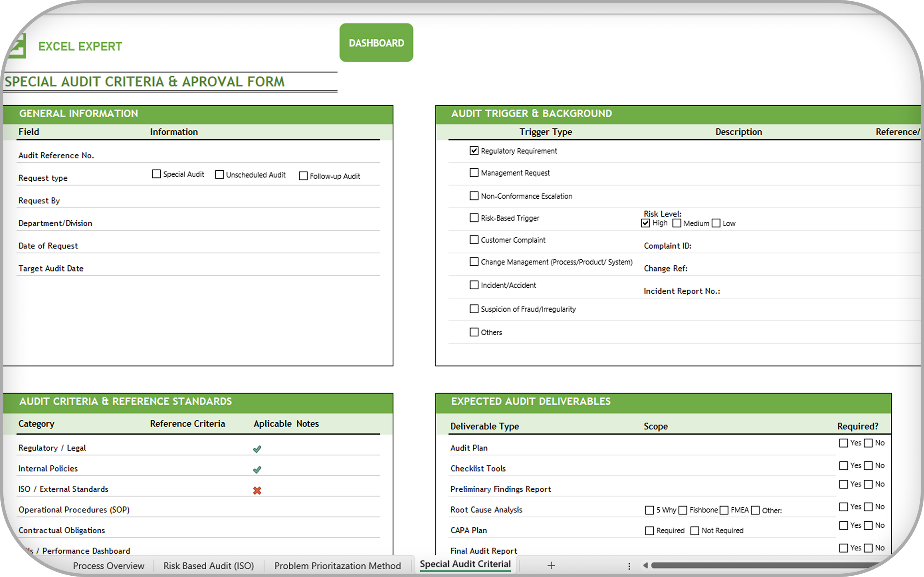Switch to the Process Overview sheet tab
The width and height of the screenshot is (924, 577).
(x=109, y=565)
